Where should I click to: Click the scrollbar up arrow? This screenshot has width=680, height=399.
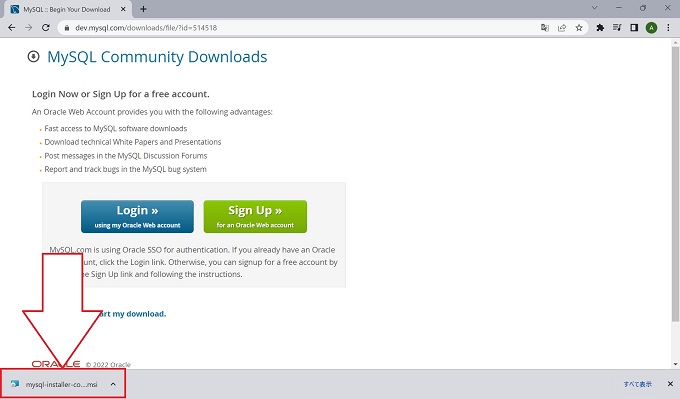[x=675, y=43]
